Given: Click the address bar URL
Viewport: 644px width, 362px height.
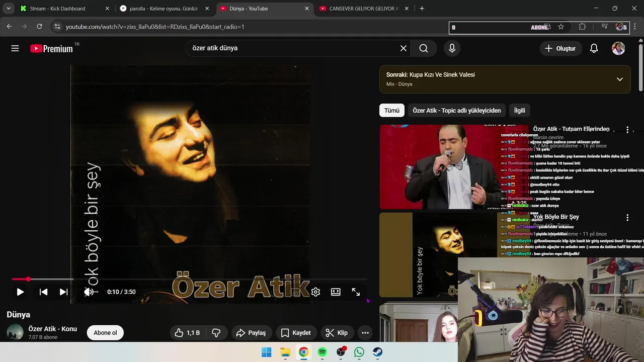Looking at the screenshot, I should (155, 27).
